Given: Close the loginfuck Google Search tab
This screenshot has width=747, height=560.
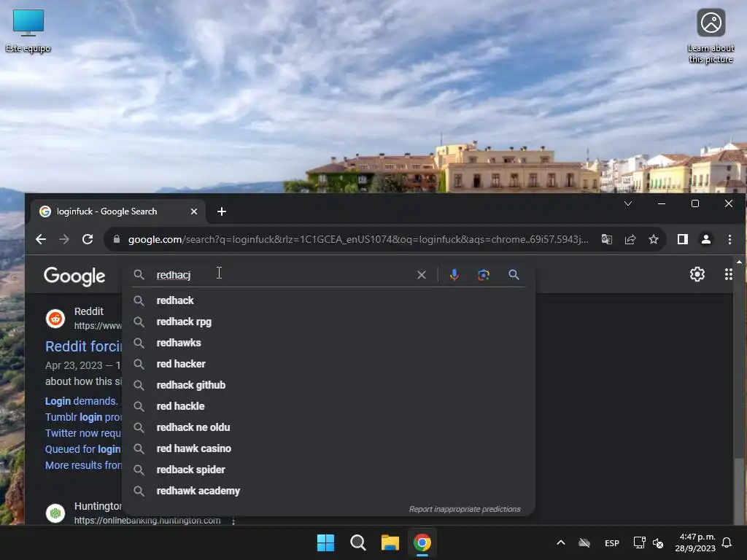Looking at the screenshot, I should point(194,211).
